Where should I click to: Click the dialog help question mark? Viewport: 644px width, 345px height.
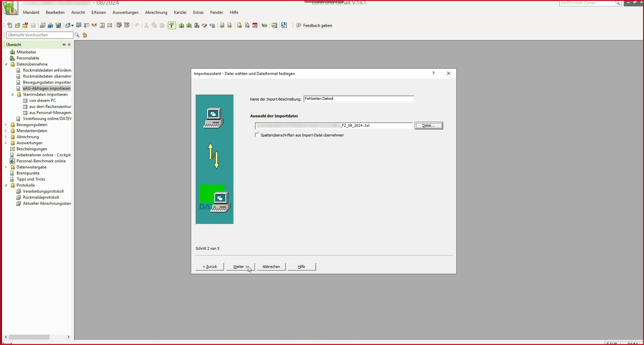click(433, 74)
